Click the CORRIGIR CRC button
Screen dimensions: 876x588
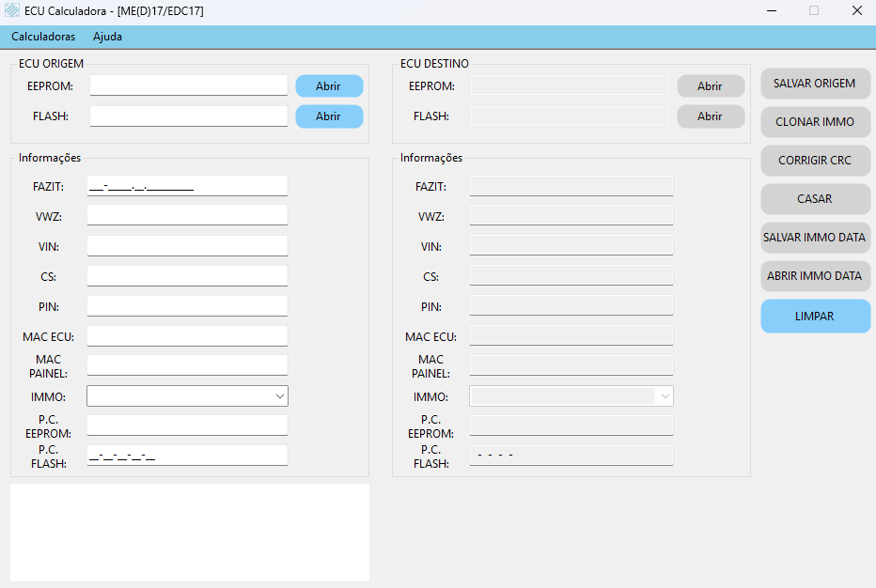[815, 161]
